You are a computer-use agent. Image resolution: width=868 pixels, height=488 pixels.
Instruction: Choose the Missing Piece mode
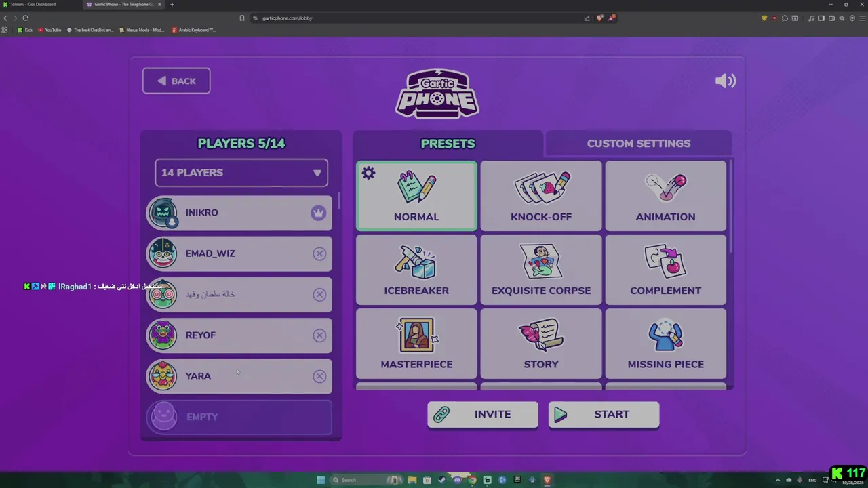click(x=665, y=343)
